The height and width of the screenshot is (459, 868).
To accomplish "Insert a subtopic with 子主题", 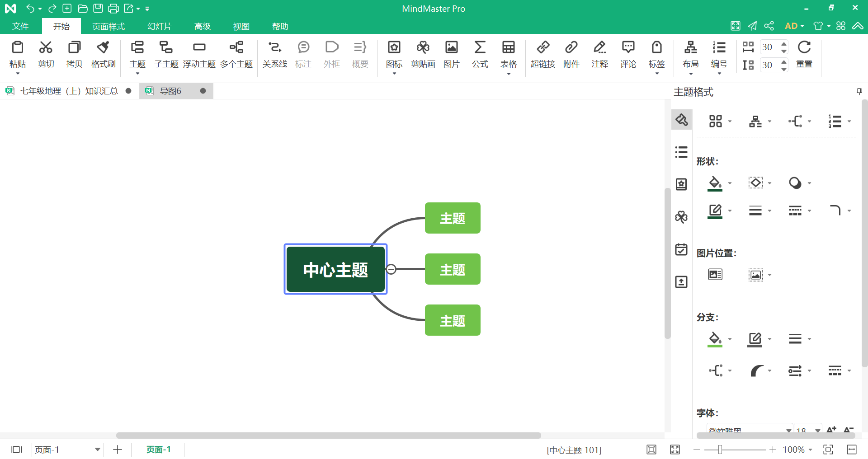I will (166, 55).
